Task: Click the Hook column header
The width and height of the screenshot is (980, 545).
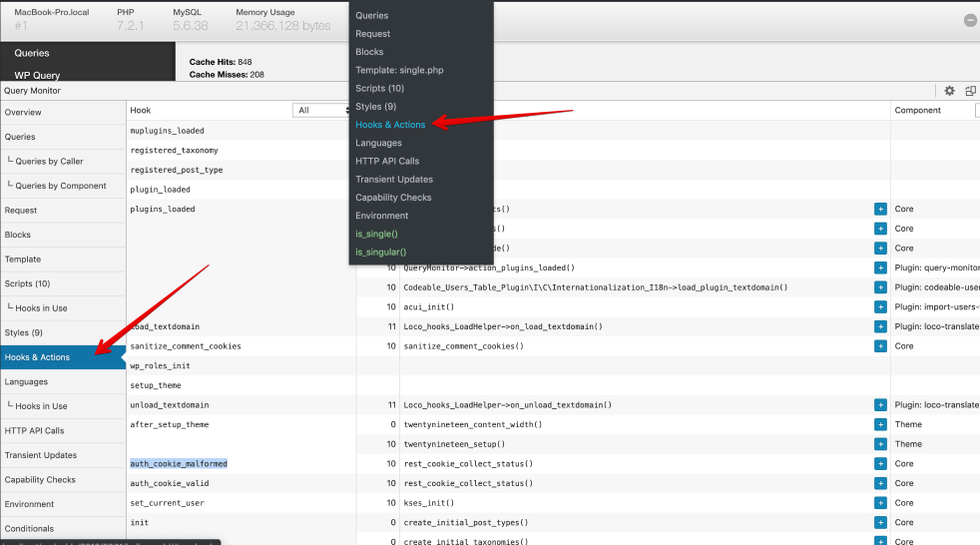Action: [141, 110]
